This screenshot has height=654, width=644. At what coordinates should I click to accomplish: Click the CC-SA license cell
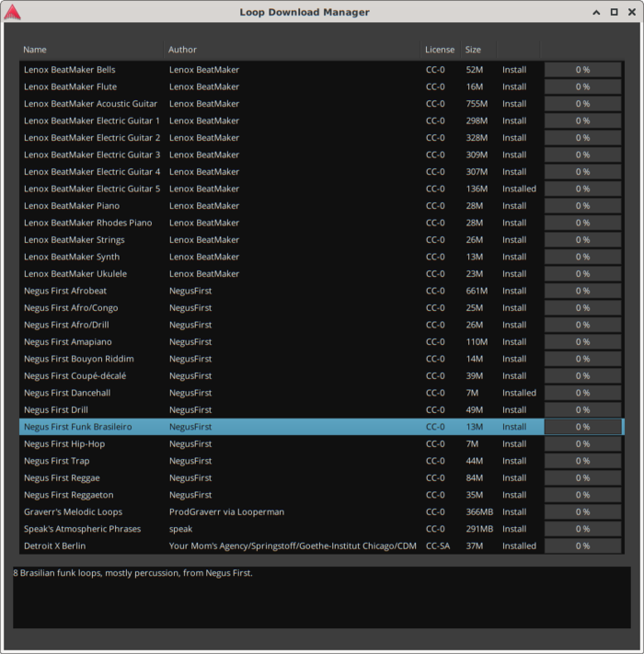pyautogui.click(x=438, y=546)
